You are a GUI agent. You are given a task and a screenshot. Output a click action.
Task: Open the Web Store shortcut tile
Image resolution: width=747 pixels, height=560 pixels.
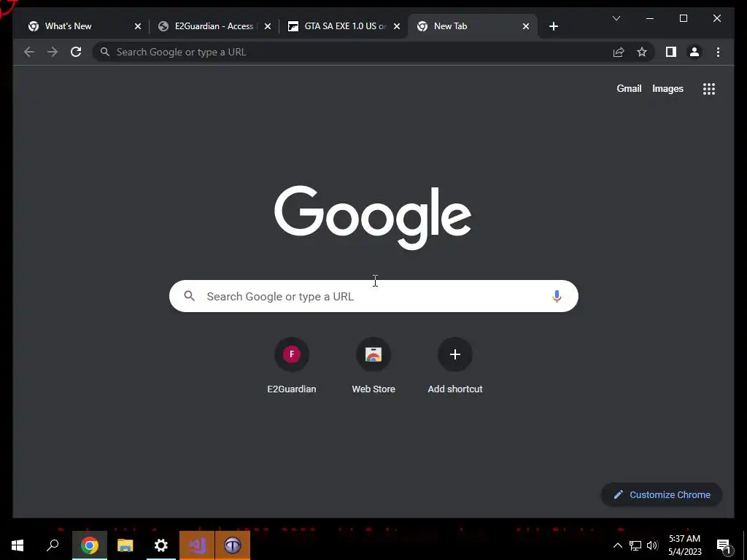click(373, 366)
